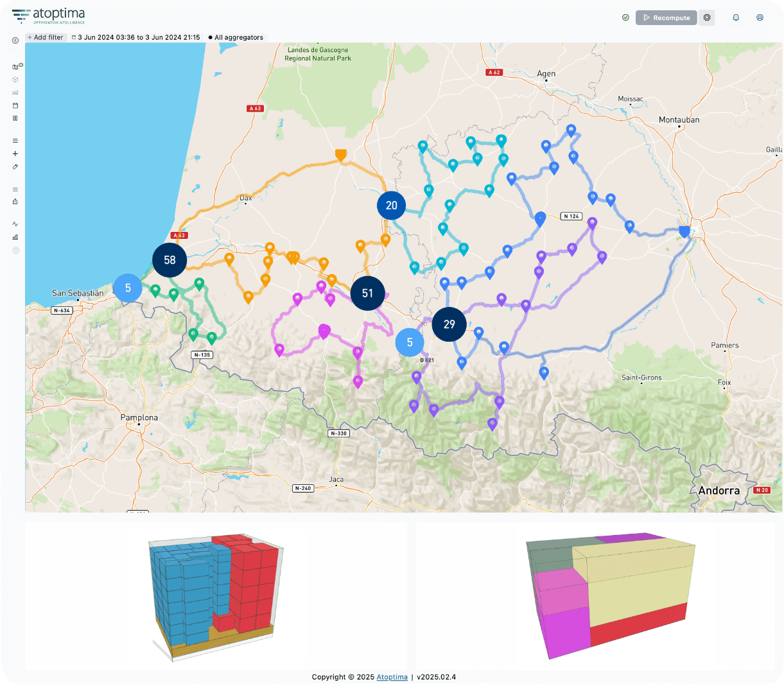This screenshot has width=784, height=684.
Task: Open the upper list menu icon in the sidebar
Action: click(15, 141)
